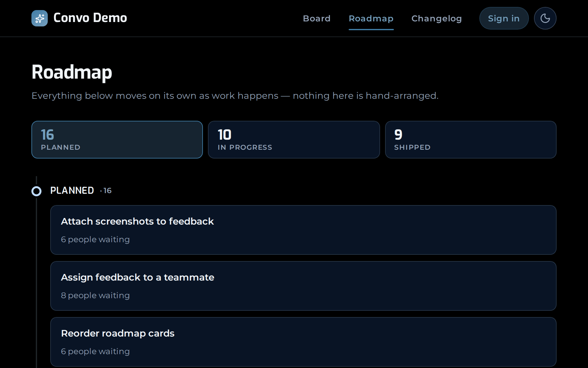Click the Planned timeline circle marker
The image size is (588, 368).
(x=36, y=191)
